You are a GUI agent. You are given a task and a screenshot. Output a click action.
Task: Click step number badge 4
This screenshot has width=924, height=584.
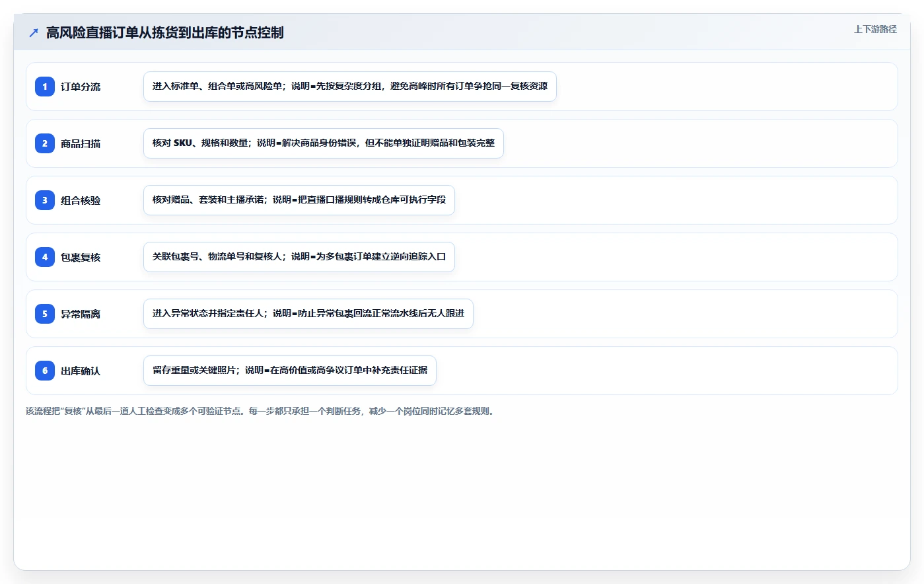45,257
